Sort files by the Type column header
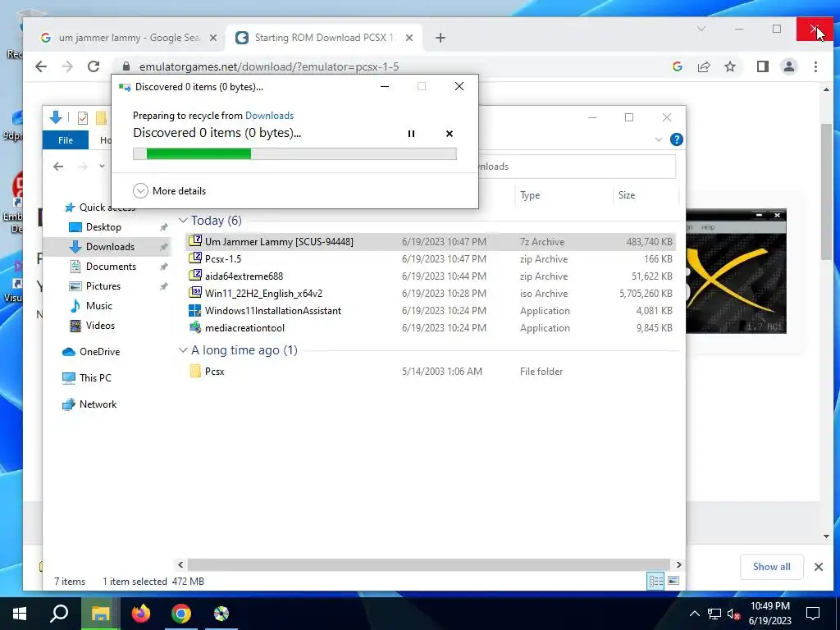The image size is (840, 630). click(564, 195)
